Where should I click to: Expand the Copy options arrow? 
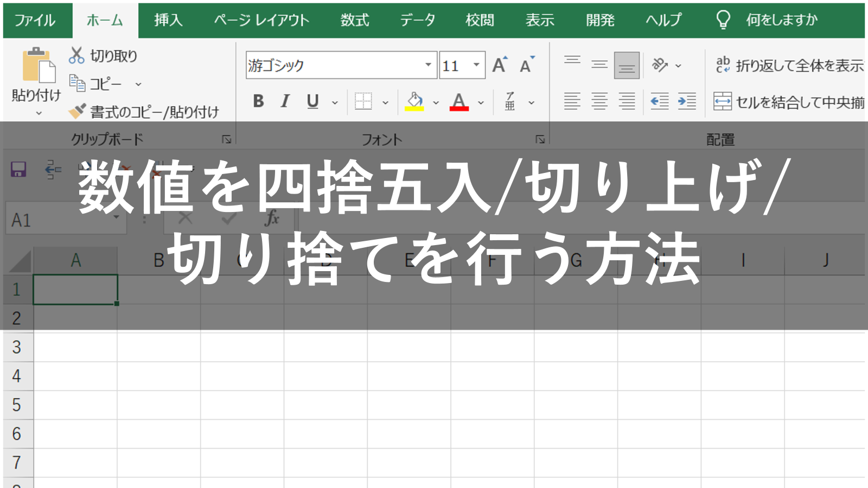138,84
